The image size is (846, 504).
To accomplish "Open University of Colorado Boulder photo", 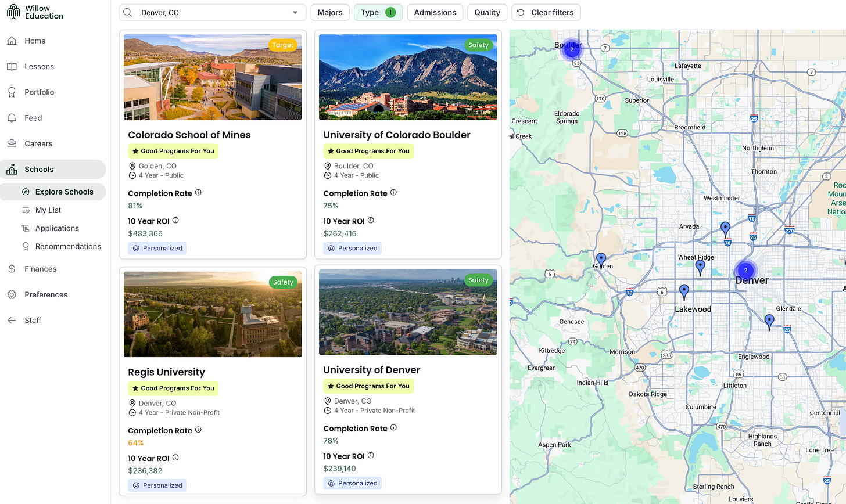I will [x=408, y=77].
